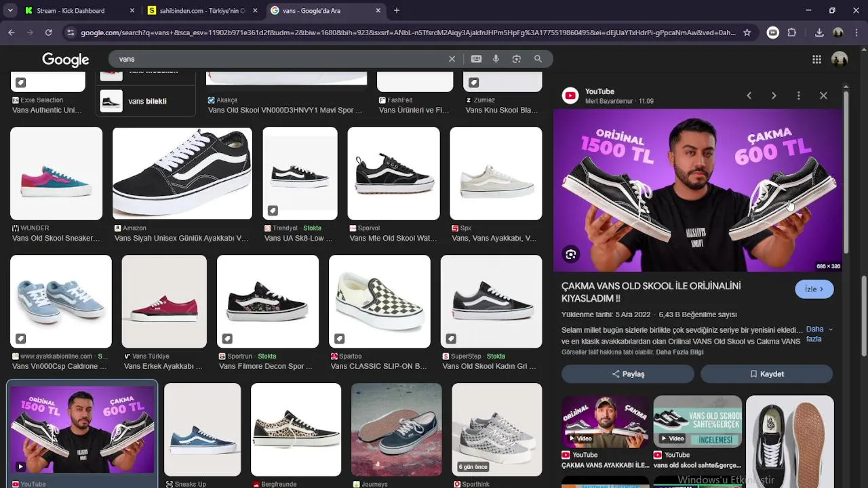Start voice search with the microphone
Image resolution: width=868 pixels, height=488 pixels.
pos(496,59)
